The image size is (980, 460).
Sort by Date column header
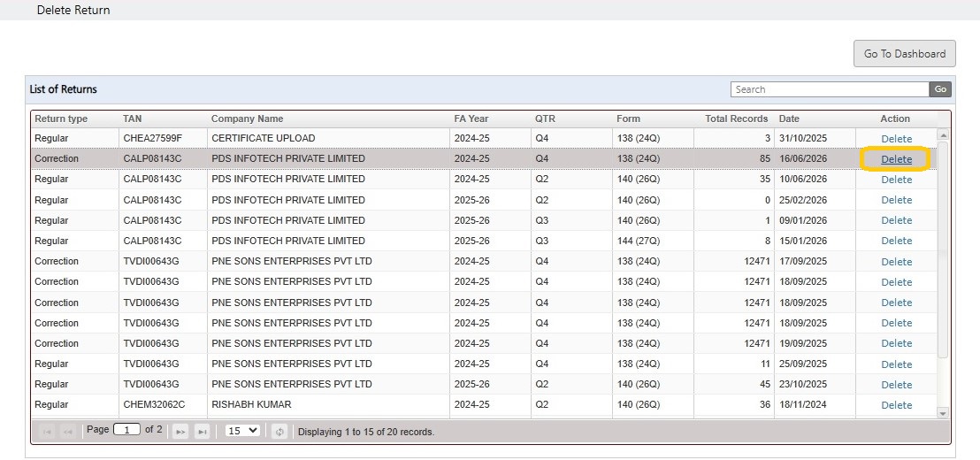tap(789, 119)
